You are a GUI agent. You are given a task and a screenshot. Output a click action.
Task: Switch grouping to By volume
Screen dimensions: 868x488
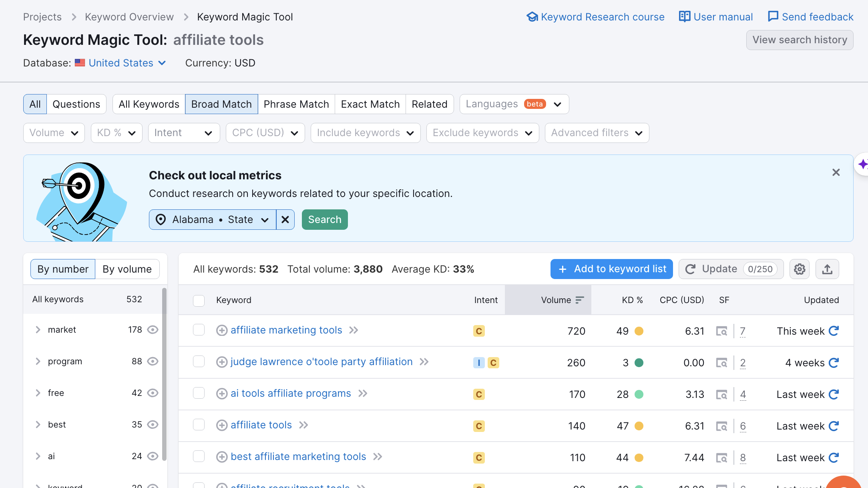point(127,269)
